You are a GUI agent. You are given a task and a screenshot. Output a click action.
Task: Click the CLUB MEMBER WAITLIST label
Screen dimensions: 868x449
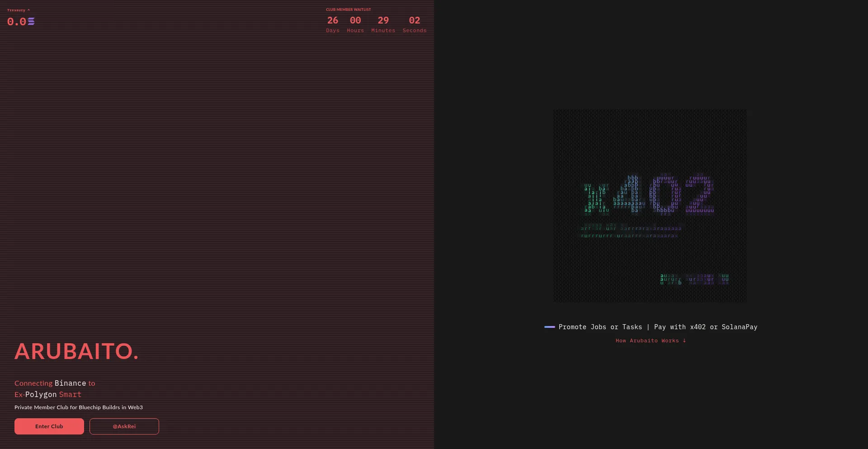point(348,9)
